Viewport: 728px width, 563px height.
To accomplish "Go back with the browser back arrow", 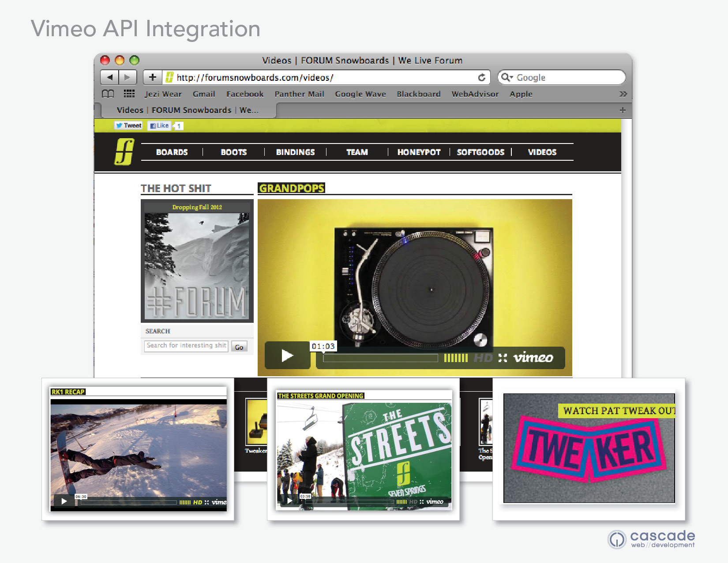I will [x=109, y=77].
